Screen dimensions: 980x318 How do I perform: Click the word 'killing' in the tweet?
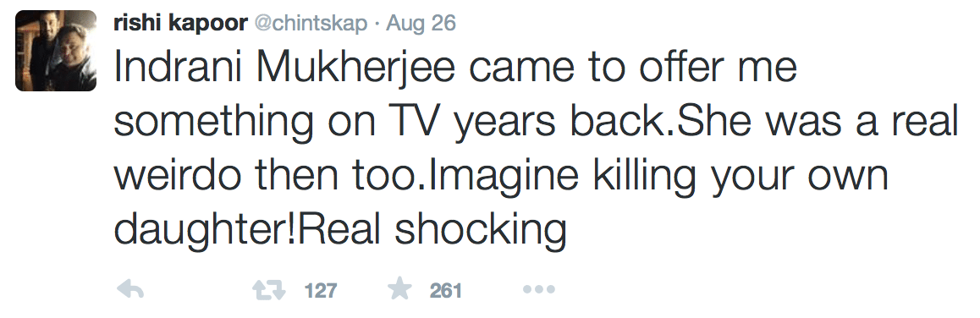click(x=644, y=176)
